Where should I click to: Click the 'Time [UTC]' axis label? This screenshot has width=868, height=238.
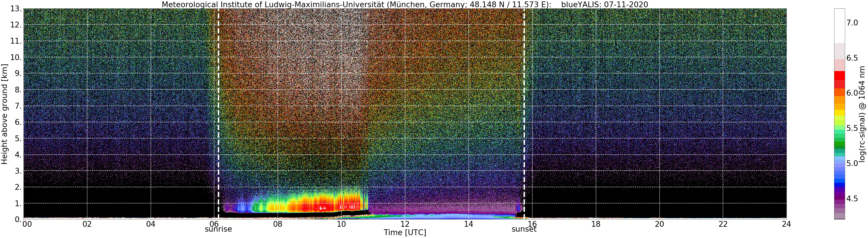pos(405,233)
